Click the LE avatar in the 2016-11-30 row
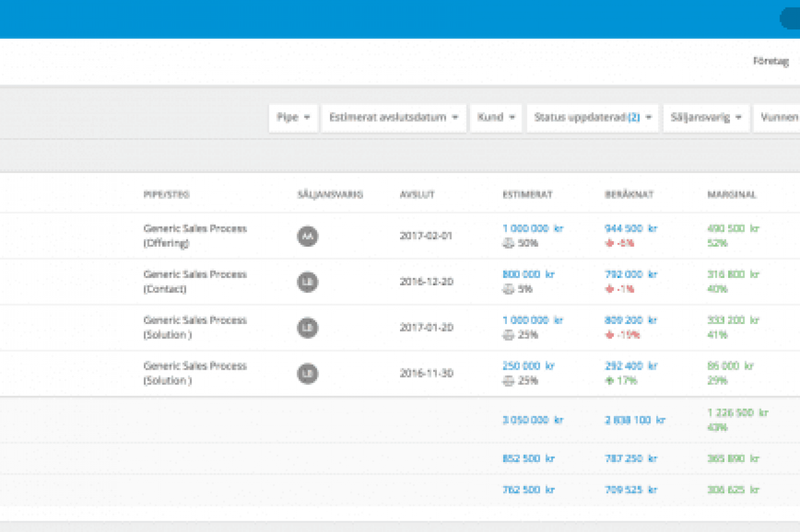 tap(307, 373)
